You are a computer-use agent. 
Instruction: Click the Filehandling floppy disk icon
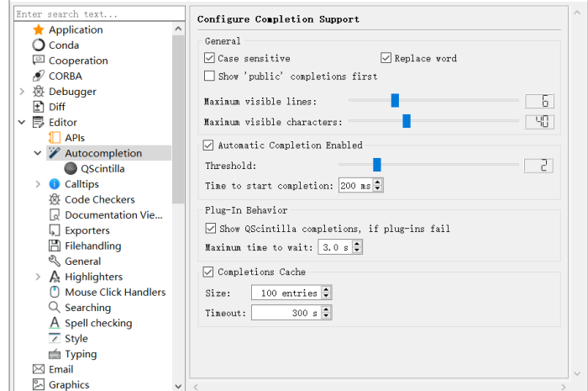tap(55, 246)
